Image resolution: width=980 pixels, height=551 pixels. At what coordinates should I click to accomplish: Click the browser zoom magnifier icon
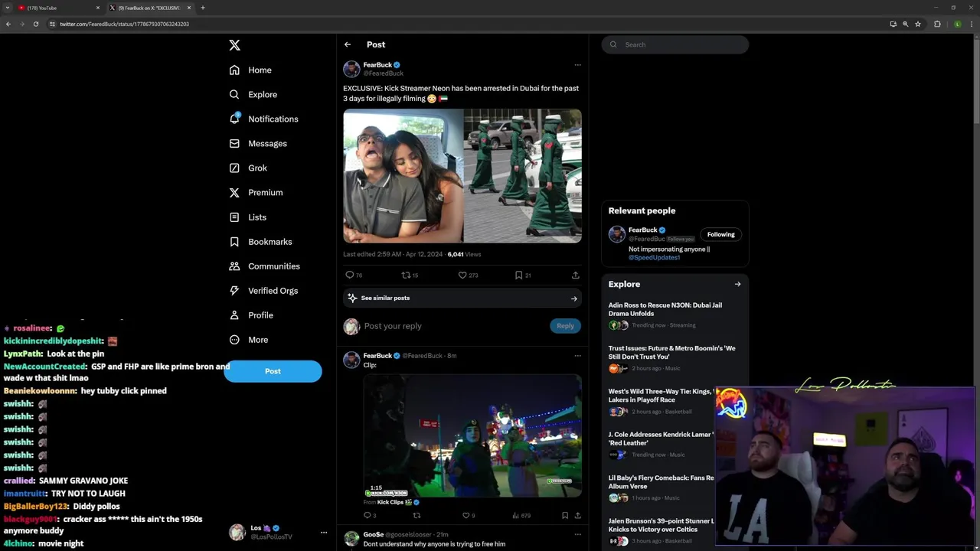coord(906,24)
